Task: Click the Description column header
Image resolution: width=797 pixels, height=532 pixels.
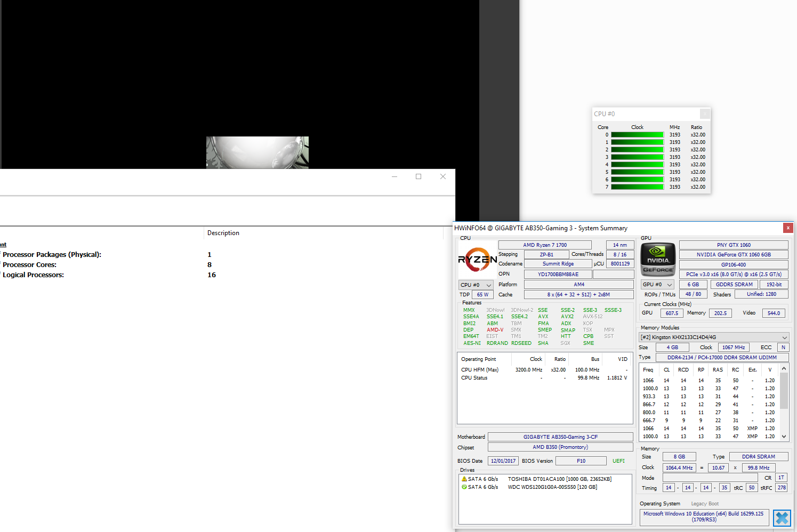Action: pos(324,233)
